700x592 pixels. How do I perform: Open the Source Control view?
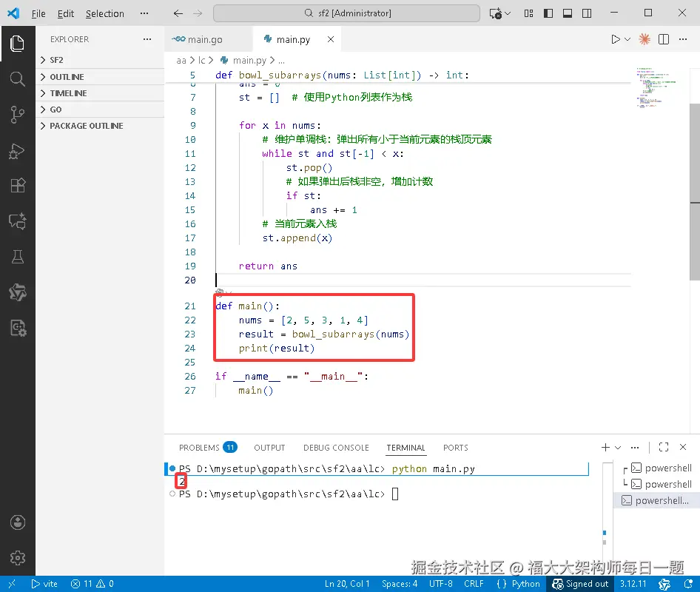(18, 115)
